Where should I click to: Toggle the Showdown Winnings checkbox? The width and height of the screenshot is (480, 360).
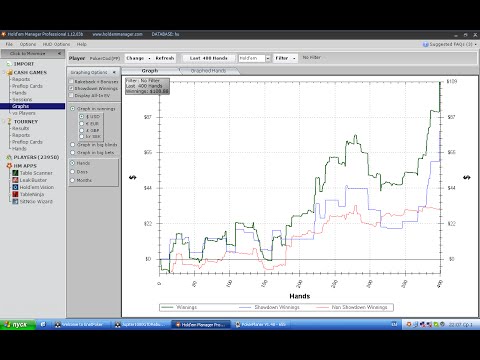[x=71, y=88]
